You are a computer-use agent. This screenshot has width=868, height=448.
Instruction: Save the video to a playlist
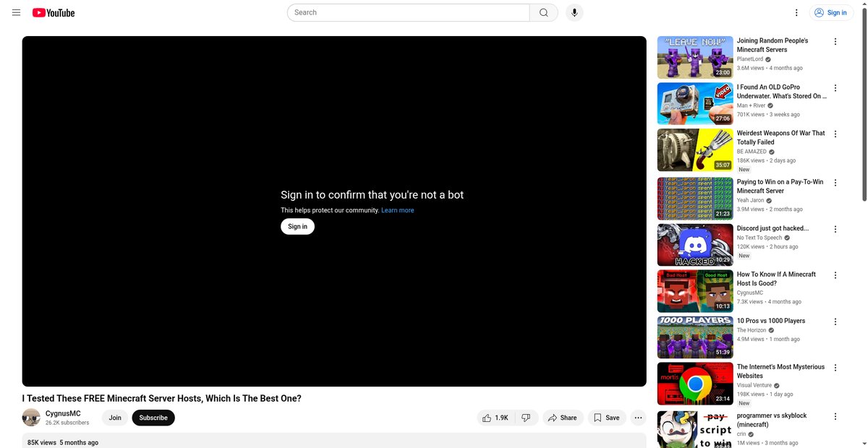click(x=607, y=418)
